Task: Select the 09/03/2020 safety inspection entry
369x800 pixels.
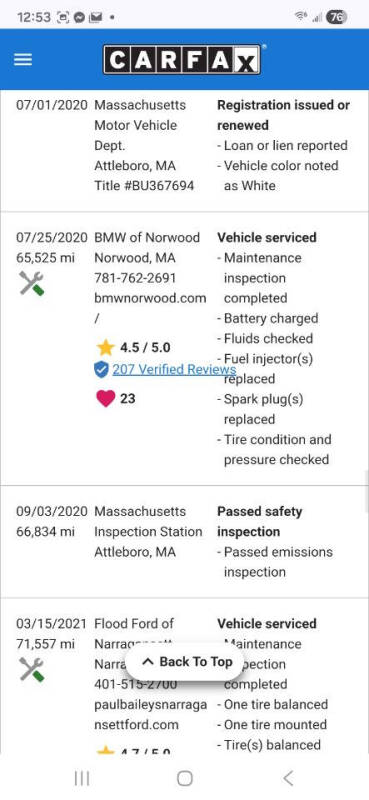Action: [x=184, y=541]
